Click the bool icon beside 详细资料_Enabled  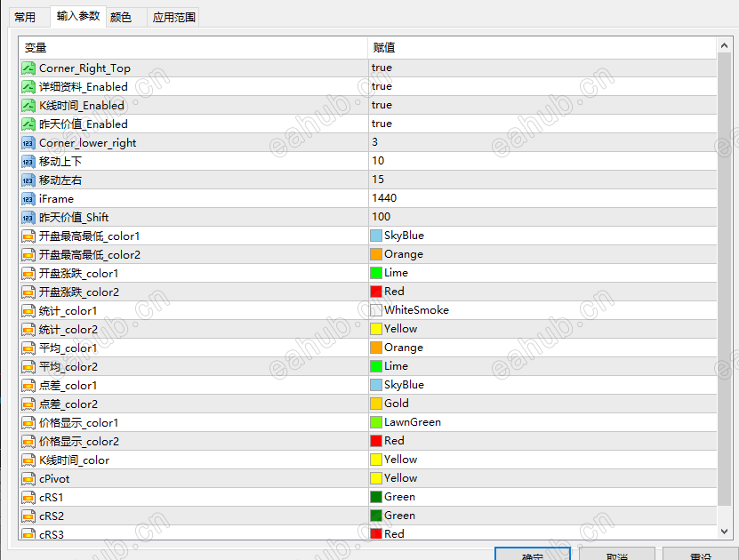[x=28, y=87]
